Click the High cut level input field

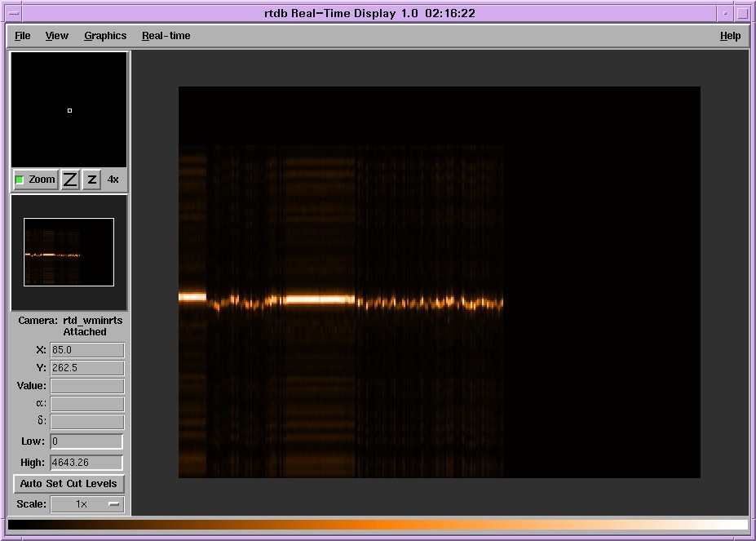(x=86, y=463)
